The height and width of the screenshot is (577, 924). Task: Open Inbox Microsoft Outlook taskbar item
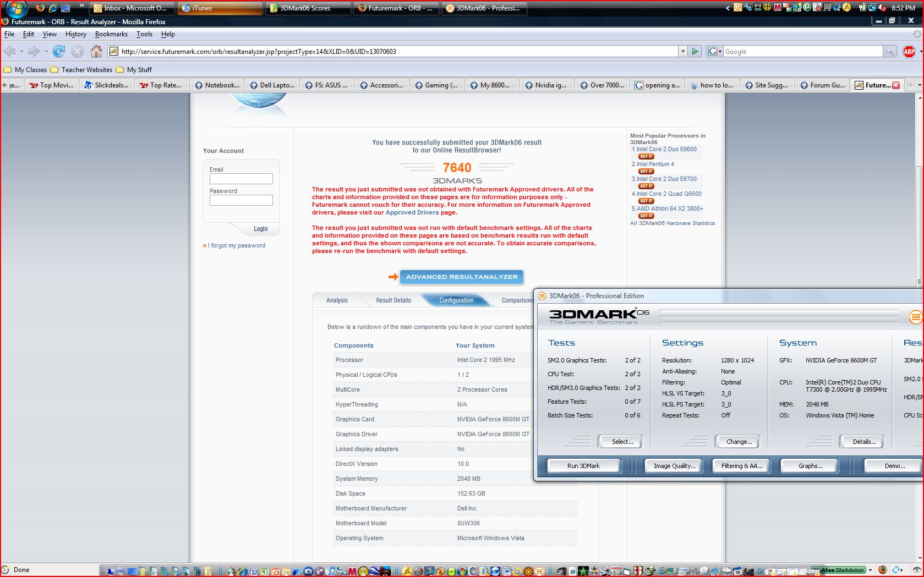point(132,8)
